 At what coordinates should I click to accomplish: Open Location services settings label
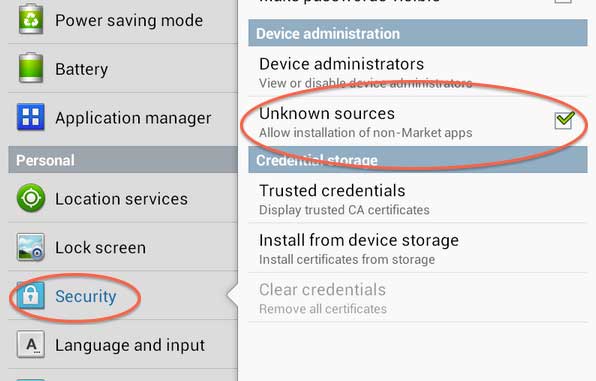click(x=122, y=199)
